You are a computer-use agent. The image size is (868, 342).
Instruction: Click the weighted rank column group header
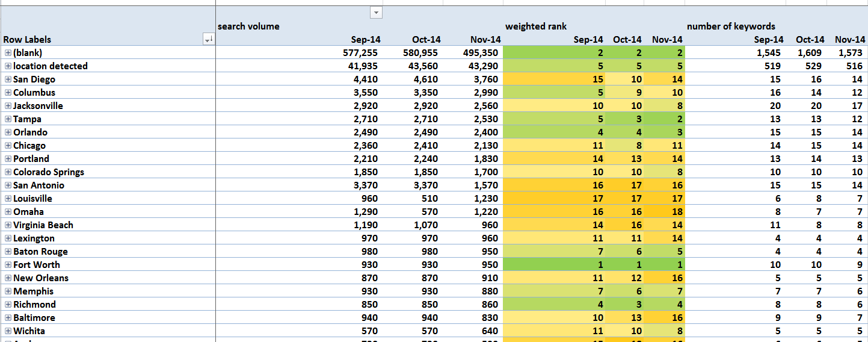pos(535,26)
